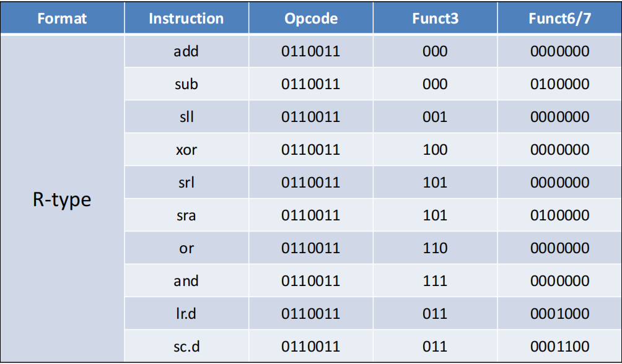
Task: Select the xor instruction cell
Action: (x=186, y=149)
